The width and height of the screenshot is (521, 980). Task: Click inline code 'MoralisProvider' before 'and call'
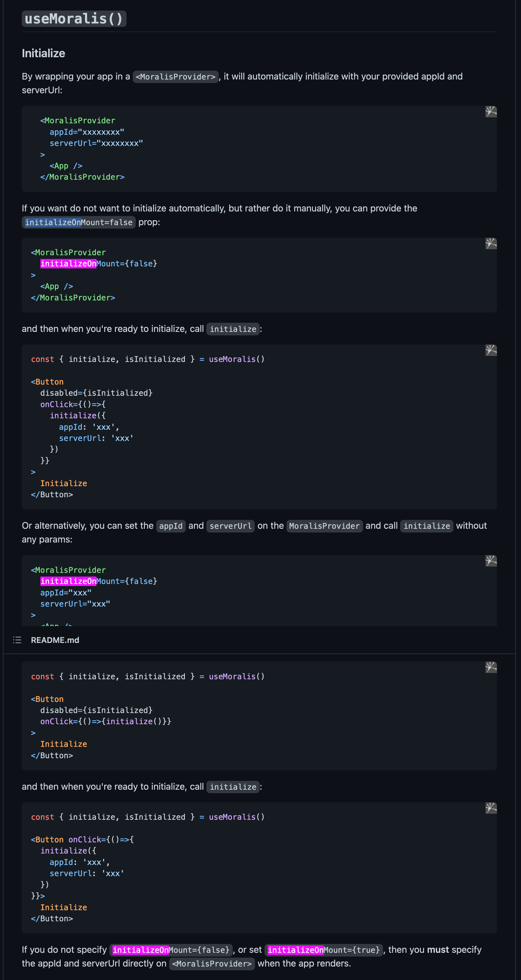(x=324, y=526)
